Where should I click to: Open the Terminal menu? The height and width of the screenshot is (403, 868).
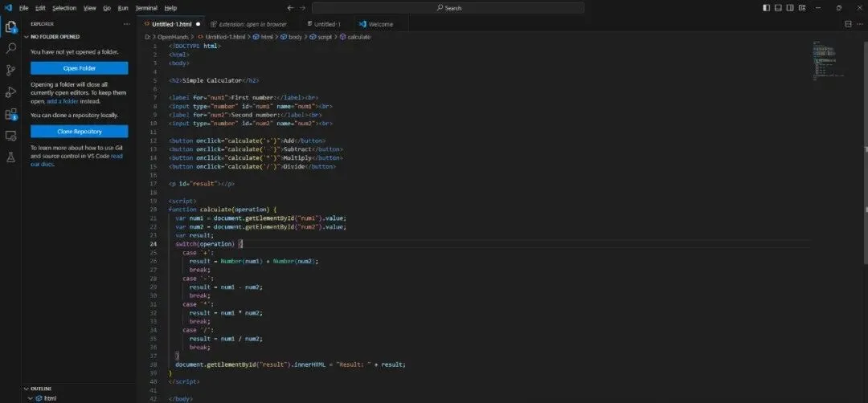click(x=147, y=8)
